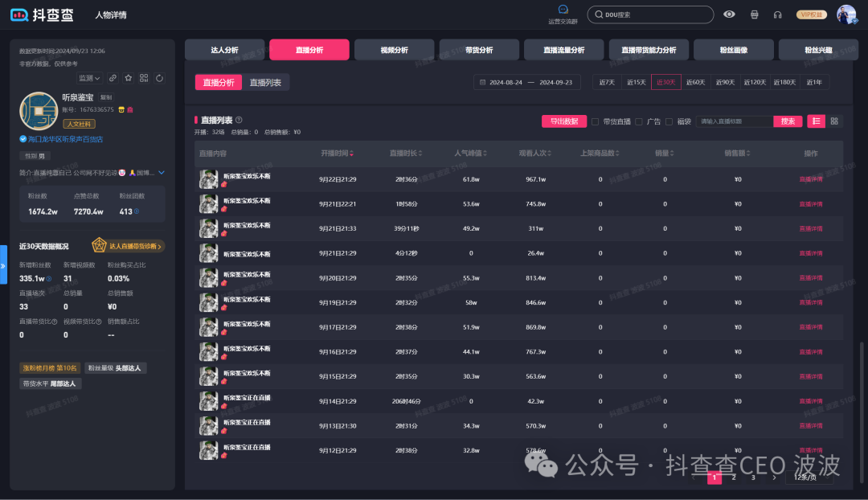Click help icon beside 直播带货比
The image size is (868, 500).
55,322
